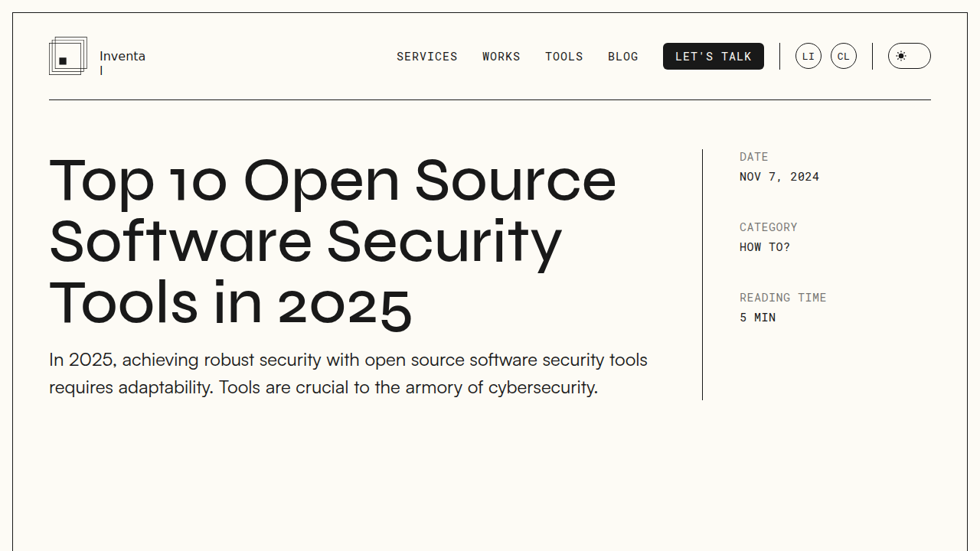Viewport: 980px width, 551px height.
Task: Click the CATEGORY label
Action: (x=769, y=227)
